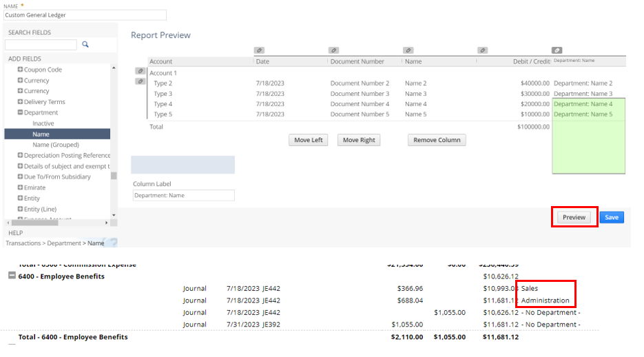Click the edit icon above Name column
The image size is (644, 357).
[408, 50]
